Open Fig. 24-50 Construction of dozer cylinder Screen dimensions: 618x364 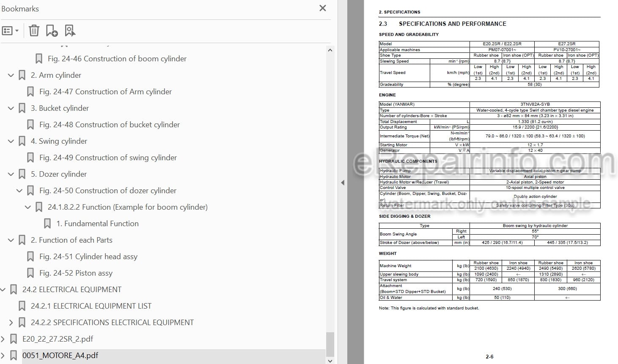pos(108,190)
